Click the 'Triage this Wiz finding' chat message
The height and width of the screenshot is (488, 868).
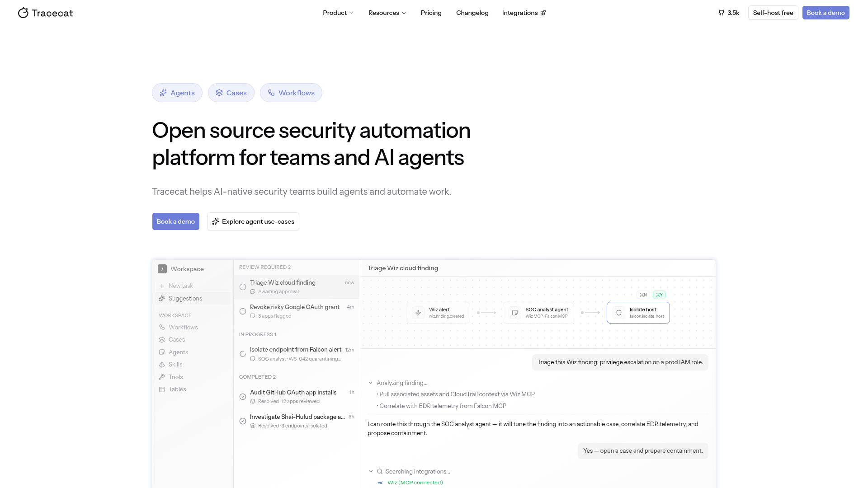620,362
